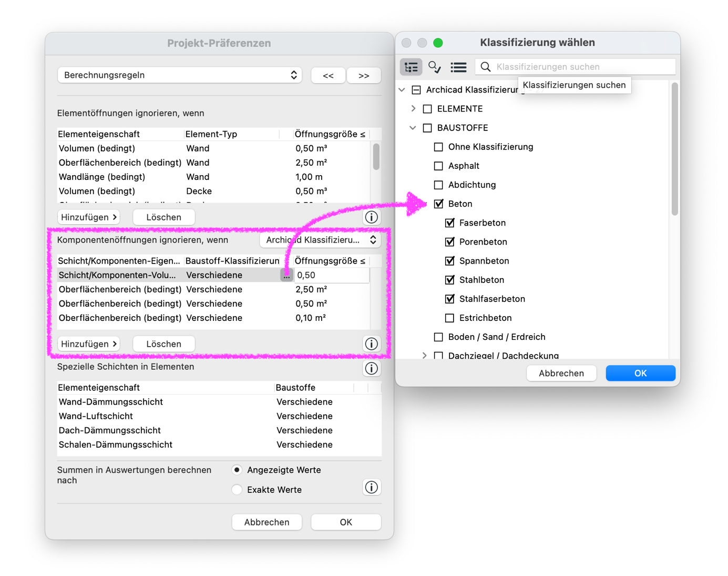This screenshot has height=576, width=728.
Task: Click OK in Projekt-Präferenzen dialog
Action: point(346,522)
